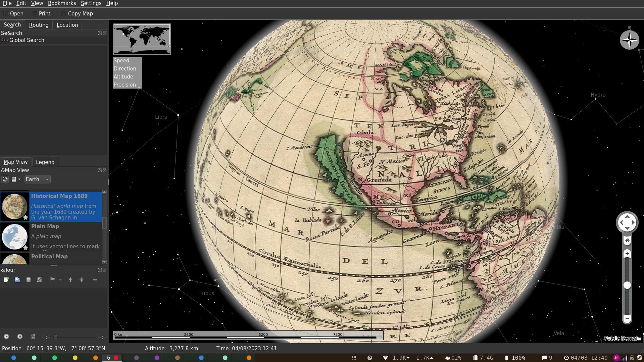Image resolution: width=644 pixels, height=362 pixels.
Task: Toggle favorite star on Plain Map
Action: [x=26, y=248]
